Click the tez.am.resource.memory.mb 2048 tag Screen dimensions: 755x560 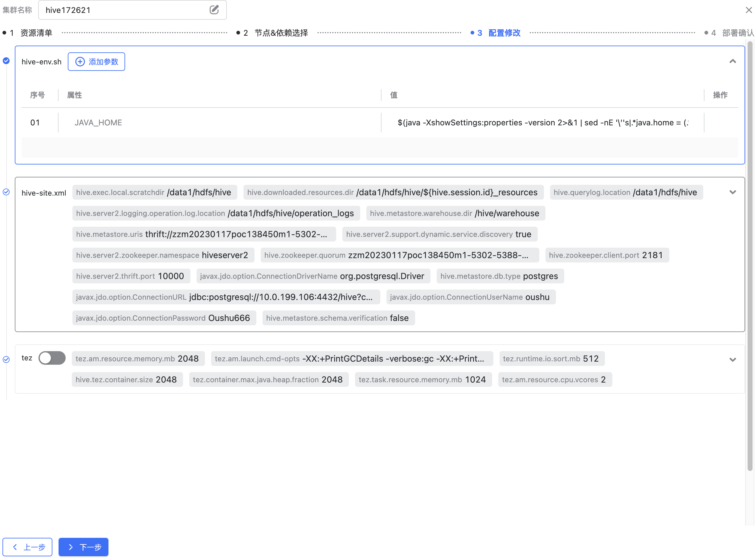coord(138,359)
